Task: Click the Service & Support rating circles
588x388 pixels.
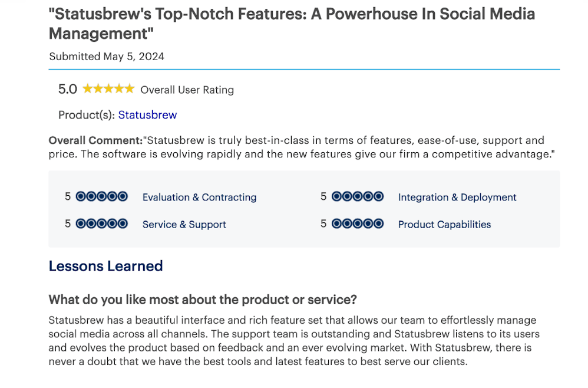Action: pos(102,224)
